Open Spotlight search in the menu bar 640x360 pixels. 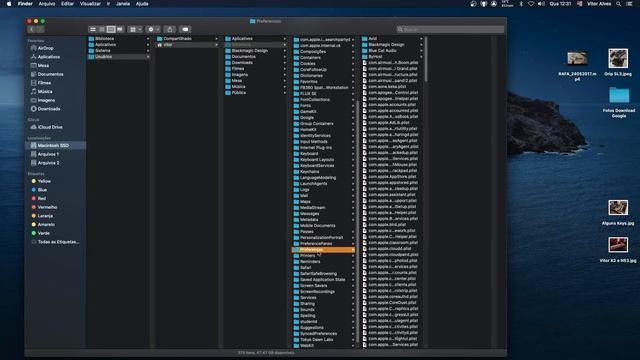(619, 4)
